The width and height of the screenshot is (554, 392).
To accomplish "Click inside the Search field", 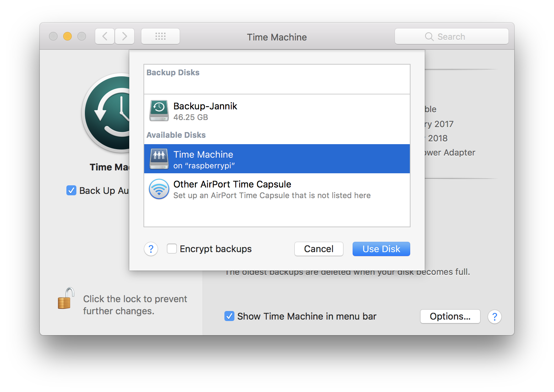I will pos(452,36).
